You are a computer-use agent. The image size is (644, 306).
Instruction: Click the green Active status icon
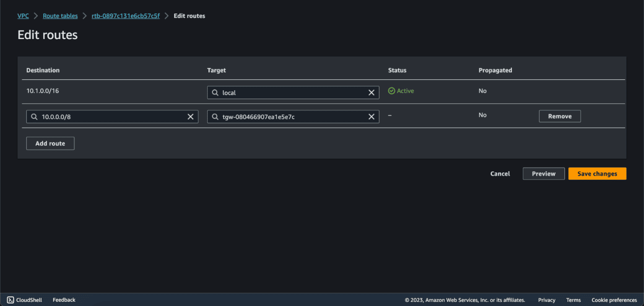(391, 91)
